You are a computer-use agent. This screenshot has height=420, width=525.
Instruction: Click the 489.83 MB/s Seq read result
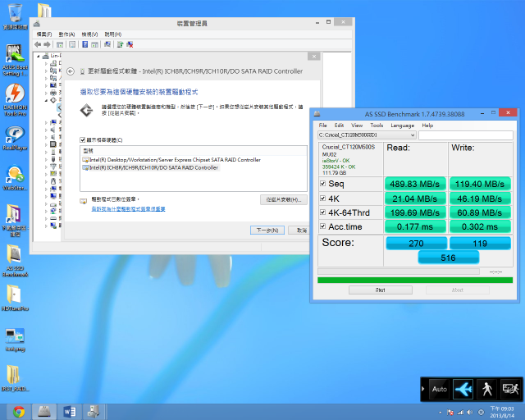pos(415,184)
